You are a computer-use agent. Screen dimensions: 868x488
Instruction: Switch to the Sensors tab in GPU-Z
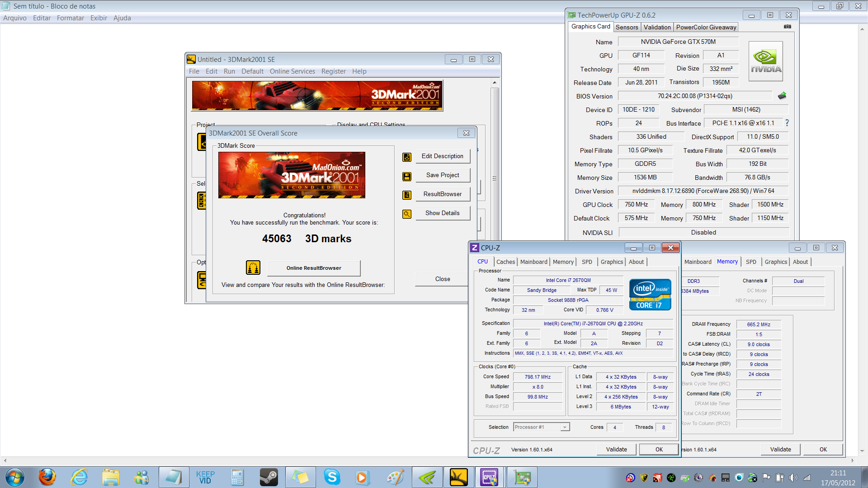pyautogui.click(x=627, y=27)
